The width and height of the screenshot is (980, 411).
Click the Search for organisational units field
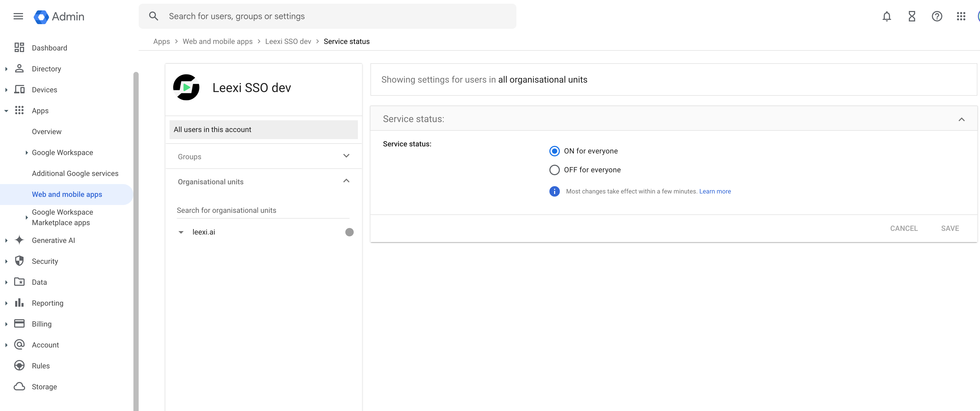tap(263, 210)
